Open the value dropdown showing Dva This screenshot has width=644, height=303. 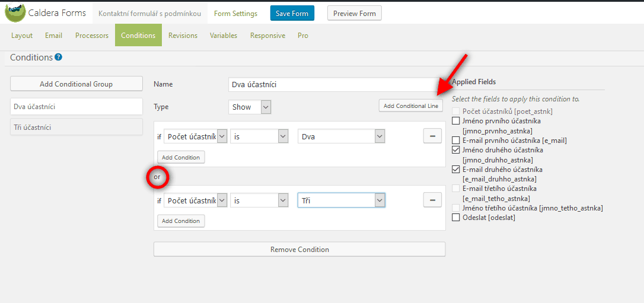tap(341, 136)
